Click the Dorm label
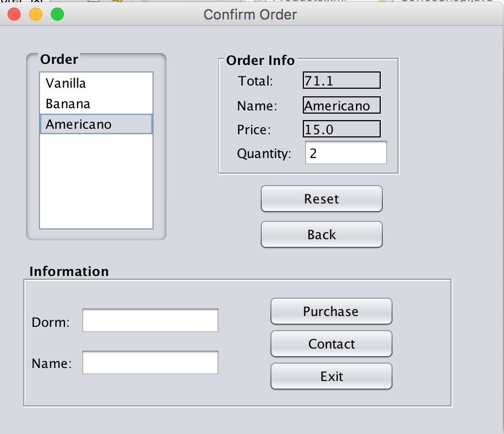The width and height of the screenshot is (504, 434). click(50, 323)
